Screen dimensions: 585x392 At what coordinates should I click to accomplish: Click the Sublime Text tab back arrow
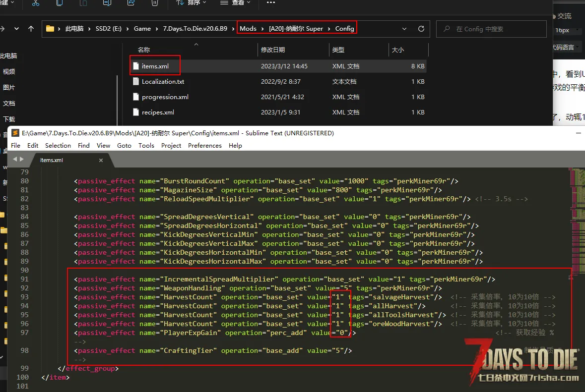pos(15,160)
